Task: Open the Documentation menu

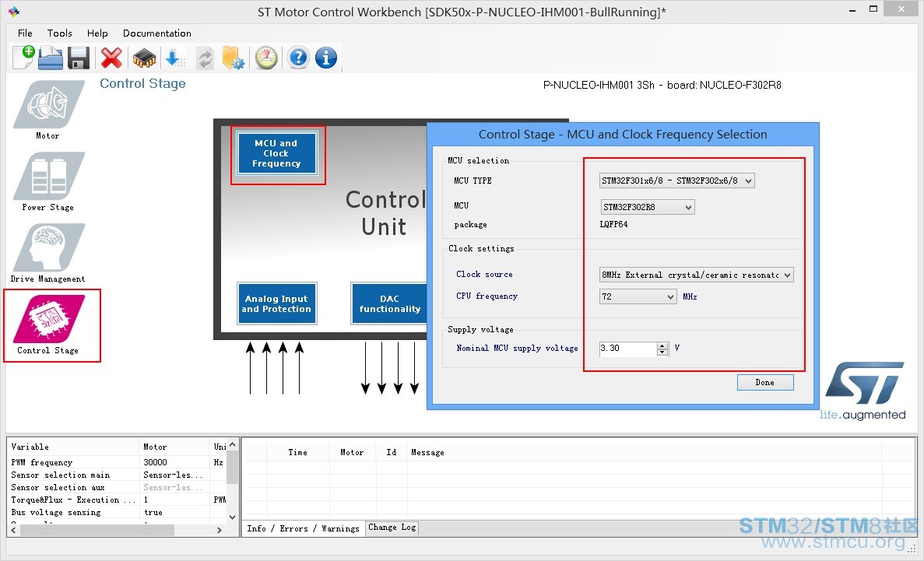Action: pos(156,33)
